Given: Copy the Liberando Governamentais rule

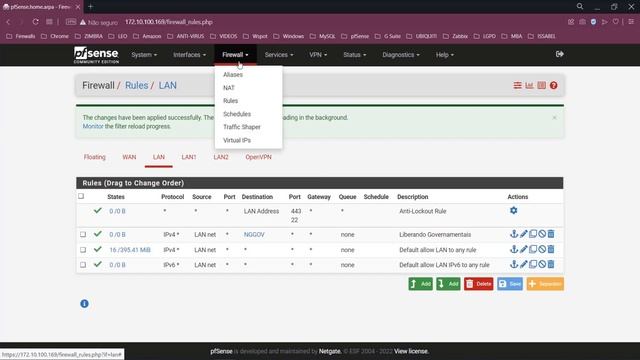Looking at the screenshot, I should 533,234.
